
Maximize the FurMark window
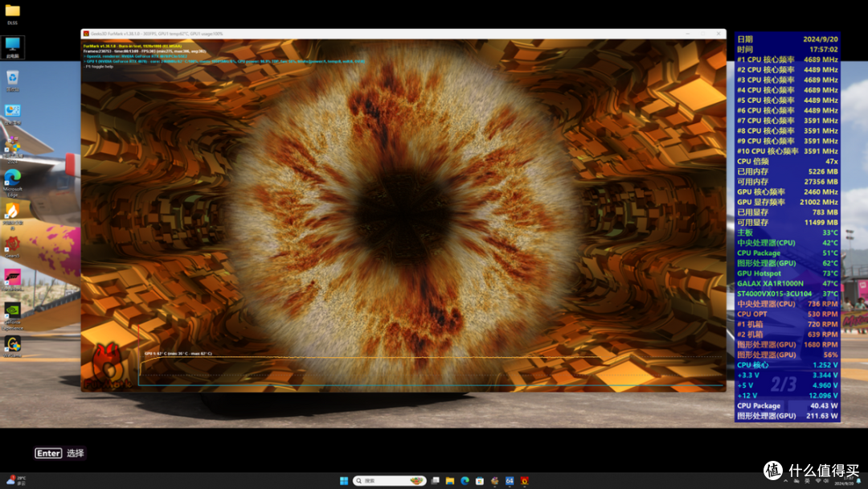(703, 34)
